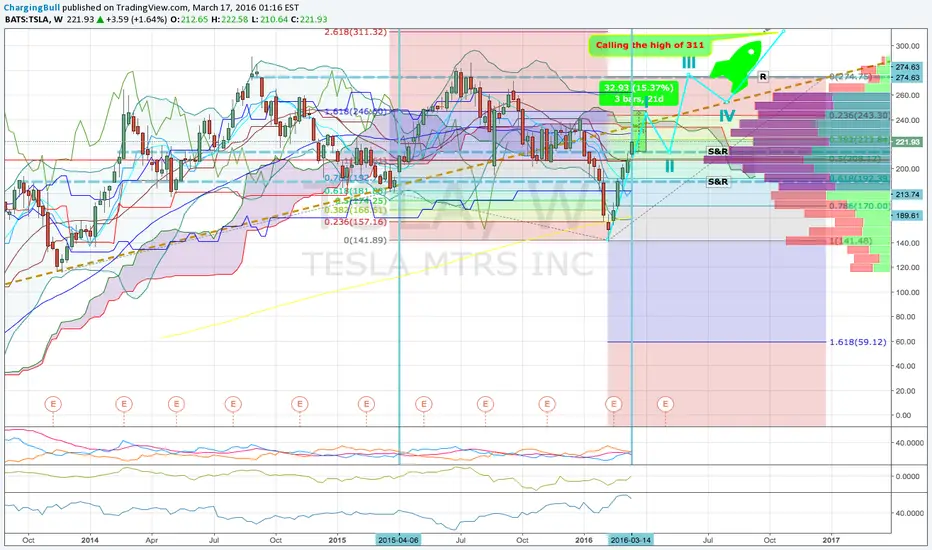Click the 2015-04-06 date label on time axis

tap(398, 540)
